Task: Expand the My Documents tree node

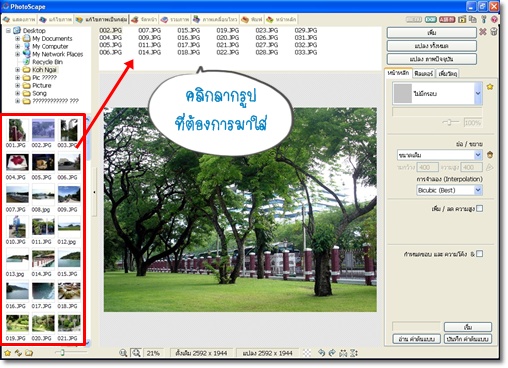Action: 17,39
